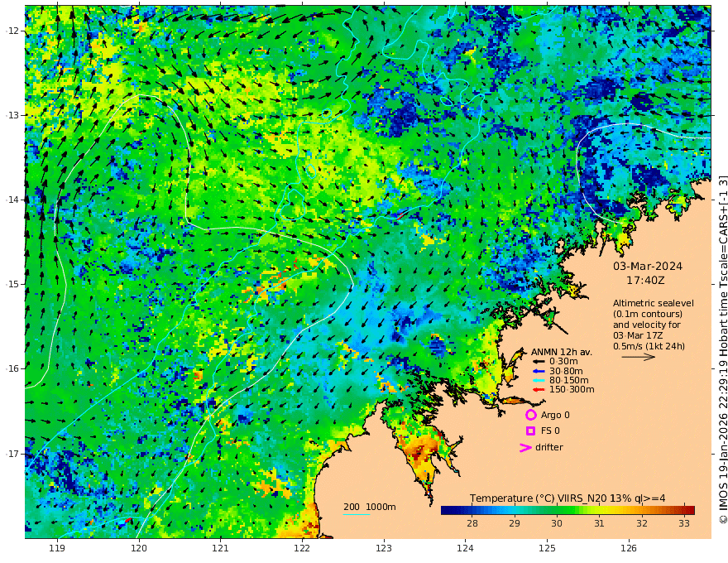Click the 121 longitude axis label
Screen dimensions: 728x563
pos(221,549)
